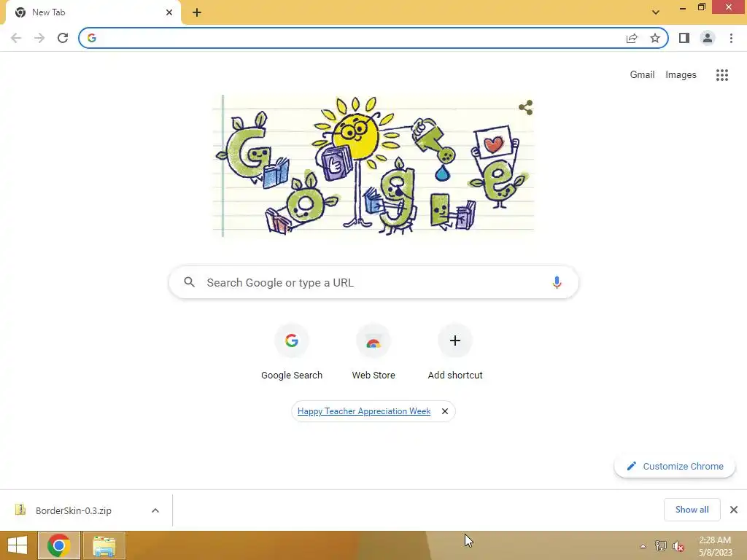Viewport: 747px width, 560px height.
Task: Reload the current page
Action: (x=63, y=38)
